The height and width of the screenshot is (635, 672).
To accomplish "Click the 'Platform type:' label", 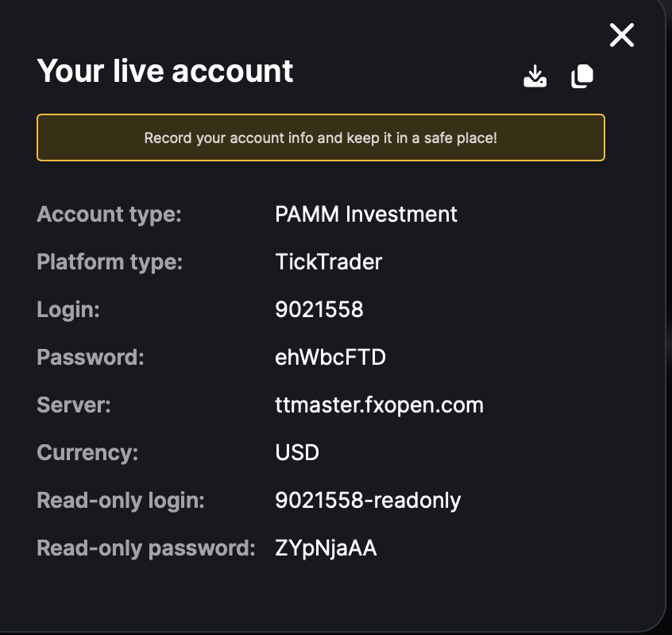I will pos(110,262).
